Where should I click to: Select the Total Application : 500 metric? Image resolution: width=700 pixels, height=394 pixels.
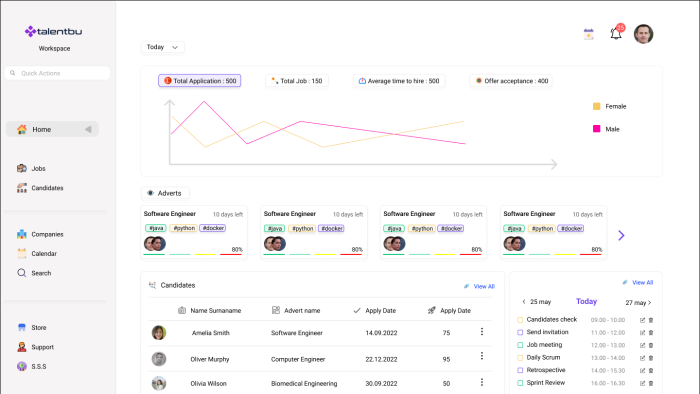click(200, 81)
